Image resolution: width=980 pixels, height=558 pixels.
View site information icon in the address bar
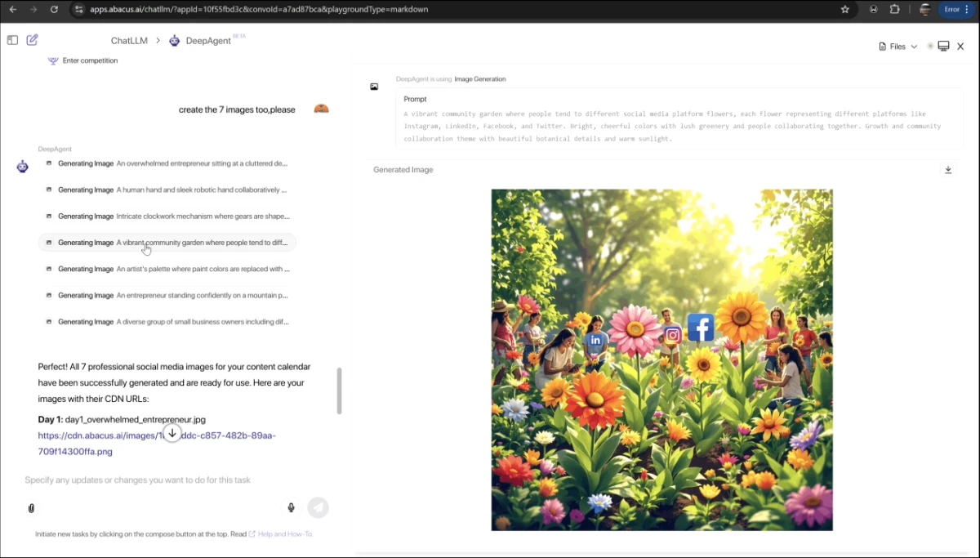(78, 10)
